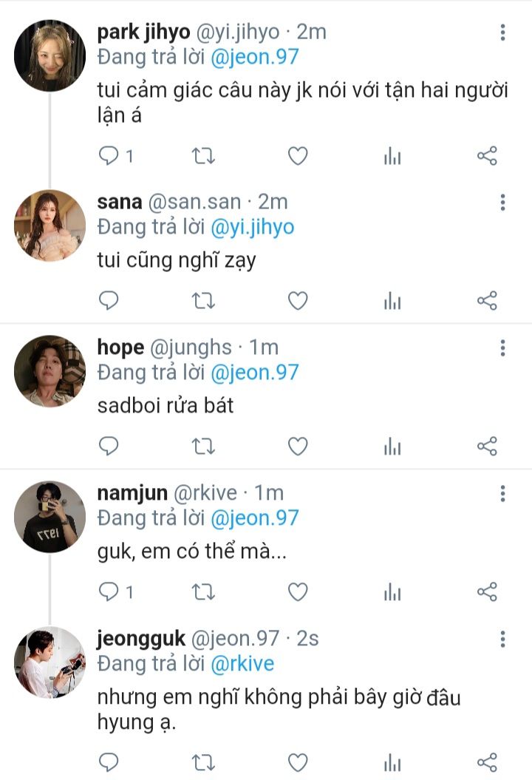Expand more options on jeongguk's tweet
Viewport: 532px width, 780px height.
coord(502,639)
